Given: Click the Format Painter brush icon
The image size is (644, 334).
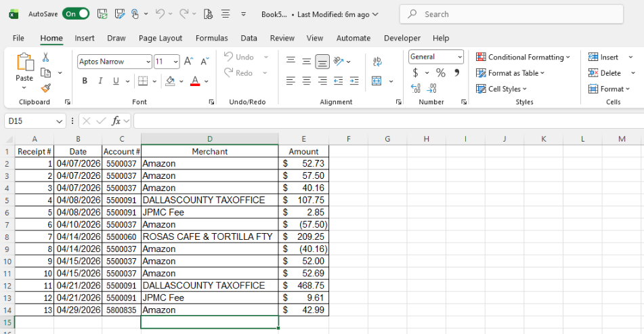Looking at the screenshot, I should tap(45, 88).
